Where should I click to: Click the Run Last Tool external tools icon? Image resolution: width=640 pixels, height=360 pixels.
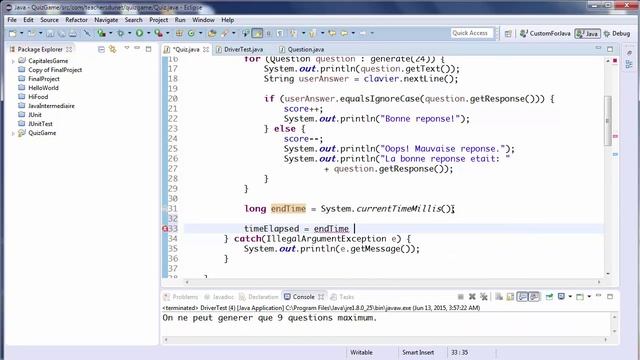coord(158,33)
